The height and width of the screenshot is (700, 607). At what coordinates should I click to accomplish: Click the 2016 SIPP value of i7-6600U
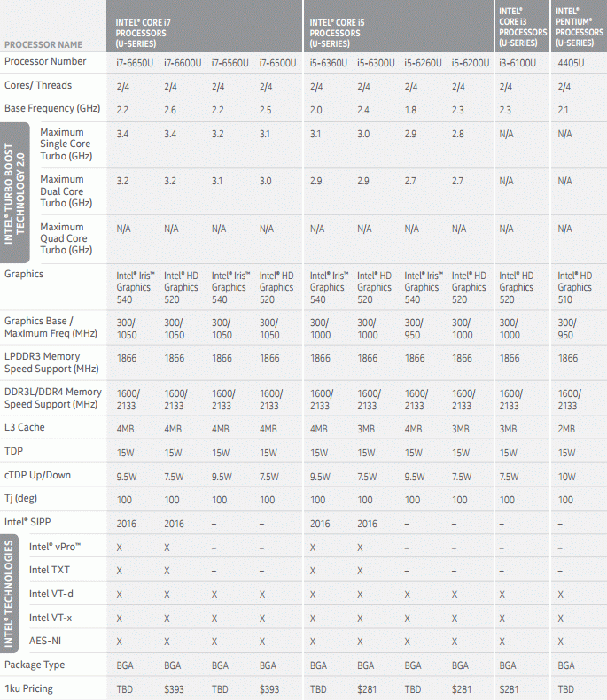(174, 524)
